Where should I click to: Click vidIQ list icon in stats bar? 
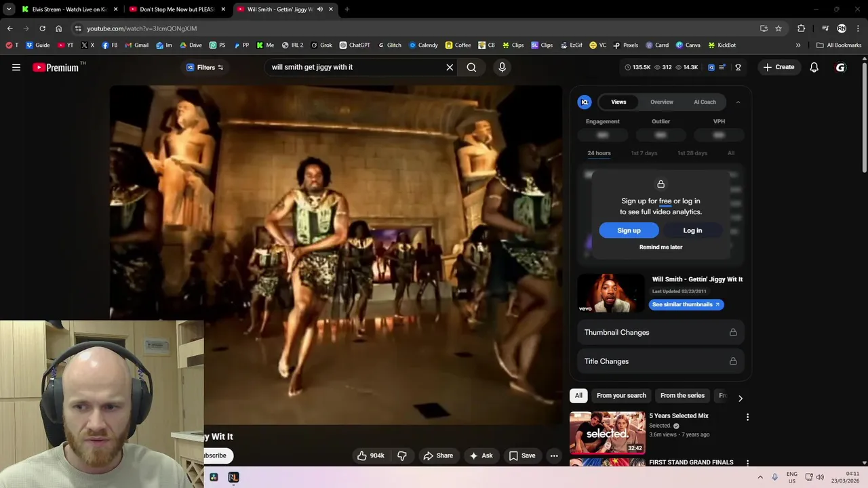click(723, 67)
